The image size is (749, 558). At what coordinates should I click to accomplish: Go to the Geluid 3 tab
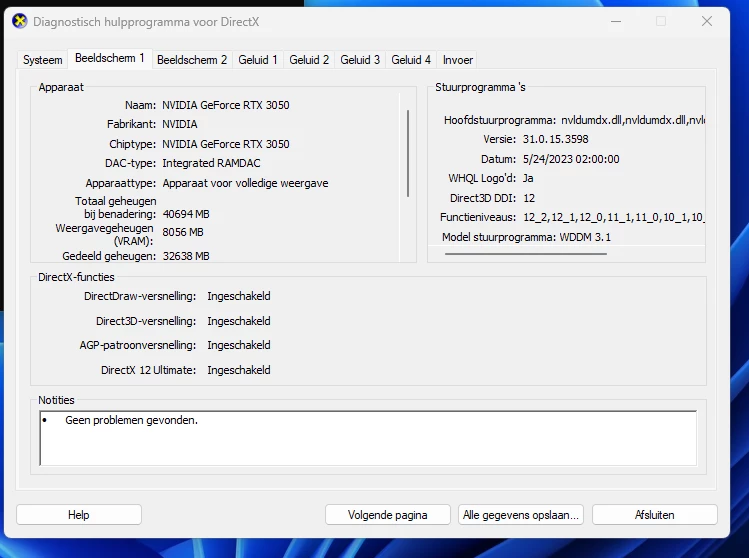point(360,60)
